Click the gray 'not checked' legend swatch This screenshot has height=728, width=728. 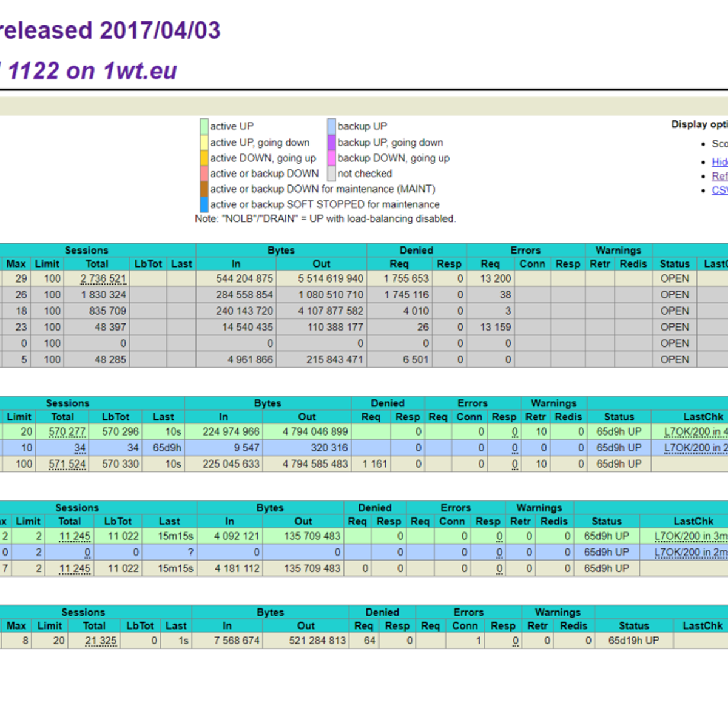331,174
